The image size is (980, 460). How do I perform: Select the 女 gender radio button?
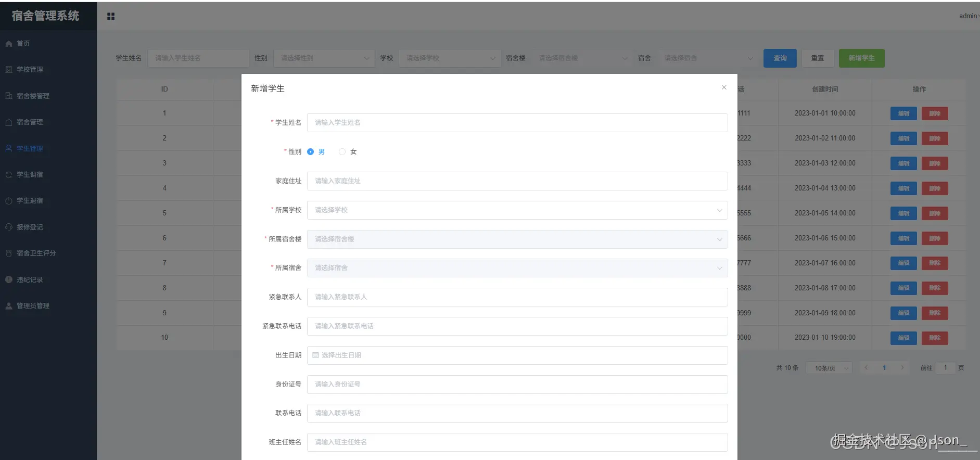pyautogui.click(x=342, y=152)
